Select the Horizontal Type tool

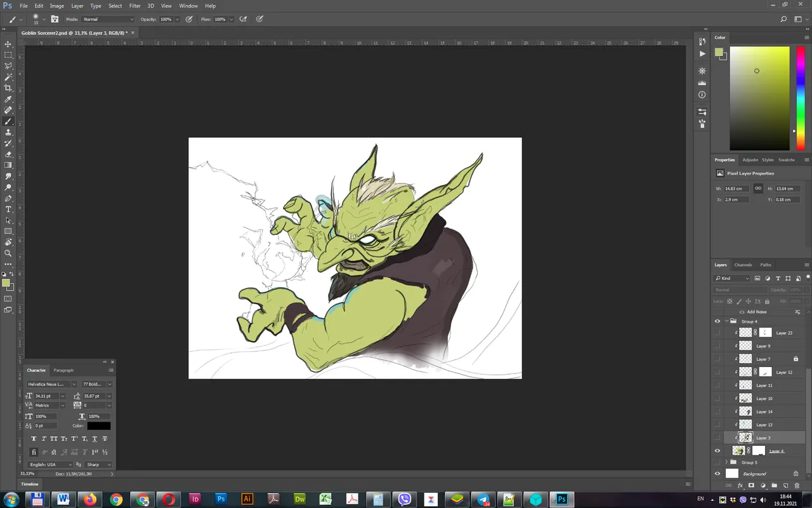8,209
